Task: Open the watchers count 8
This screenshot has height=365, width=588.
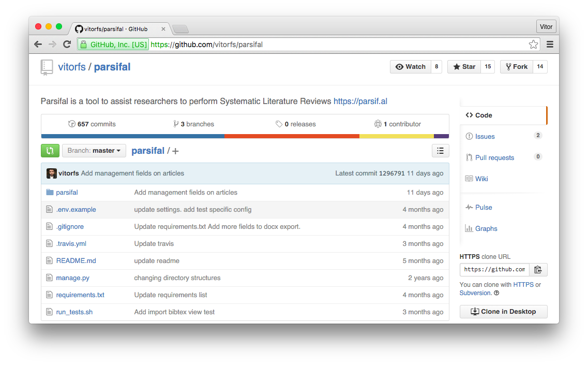Action: (x=436, y=66)
